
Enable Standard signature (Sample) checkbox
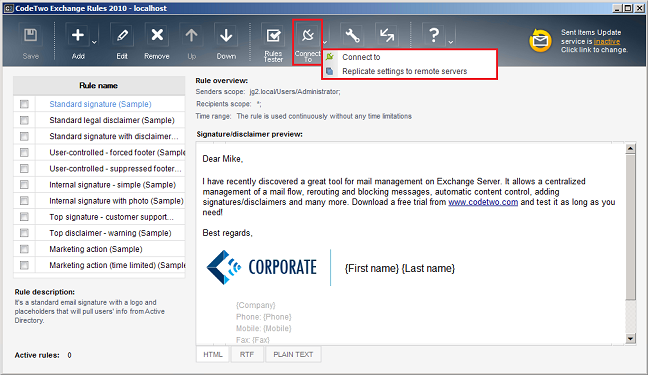point(24,104)
